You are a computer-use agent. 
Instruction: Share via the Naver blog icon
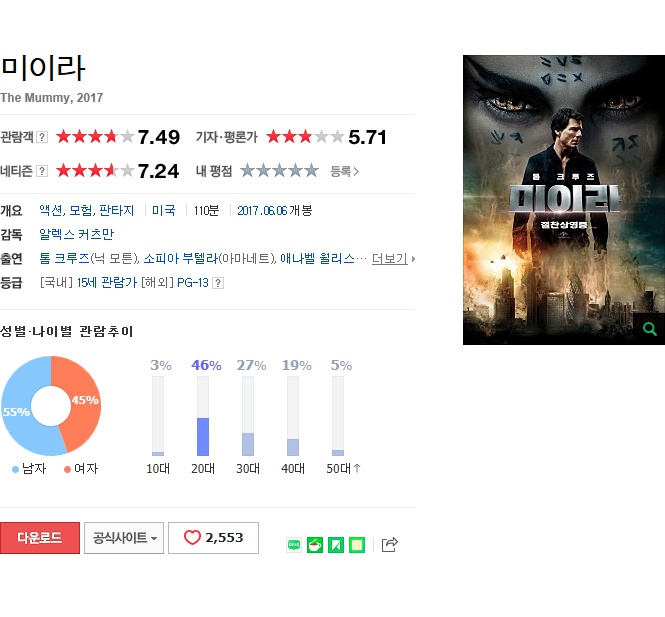point(294,544)
